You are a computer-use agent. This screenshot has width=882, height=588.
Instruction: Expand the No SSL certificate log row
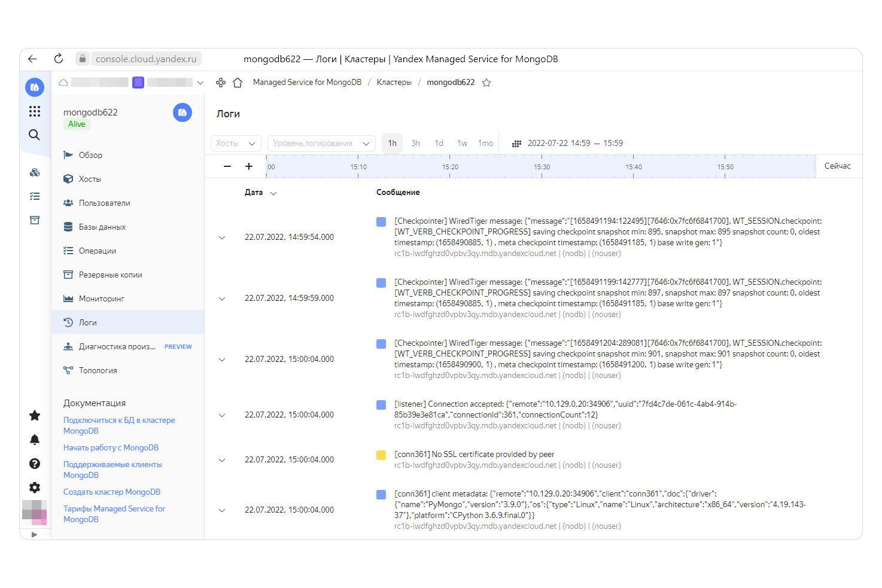coord(222,460)
